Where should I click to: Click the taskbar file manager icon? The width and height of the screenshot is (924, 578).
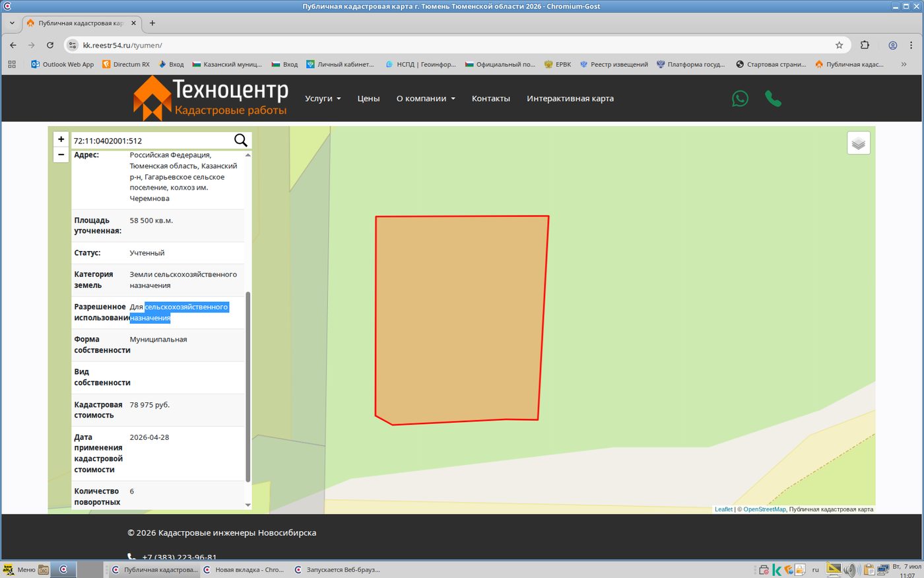tap(44, 569)
